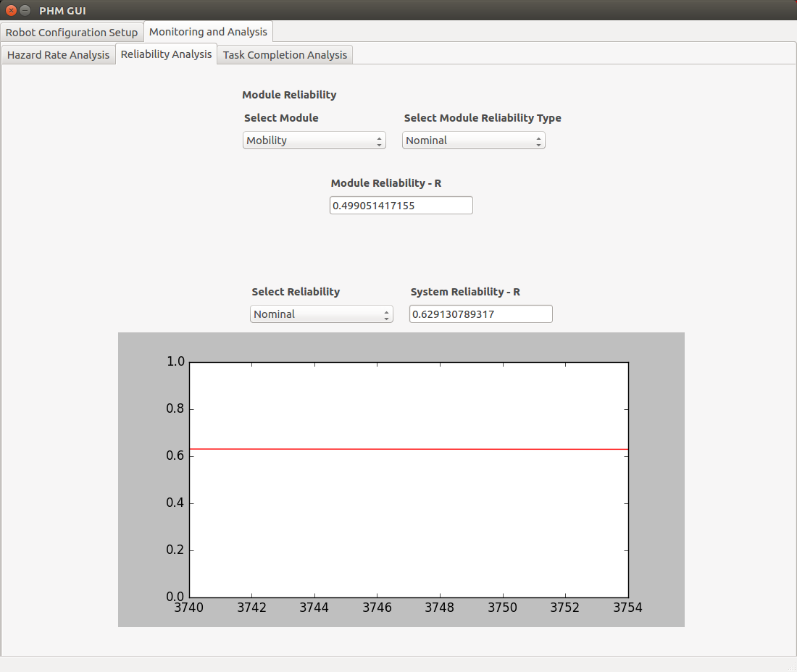Click the 0.4 y-axis tick label

click(175, 503)
